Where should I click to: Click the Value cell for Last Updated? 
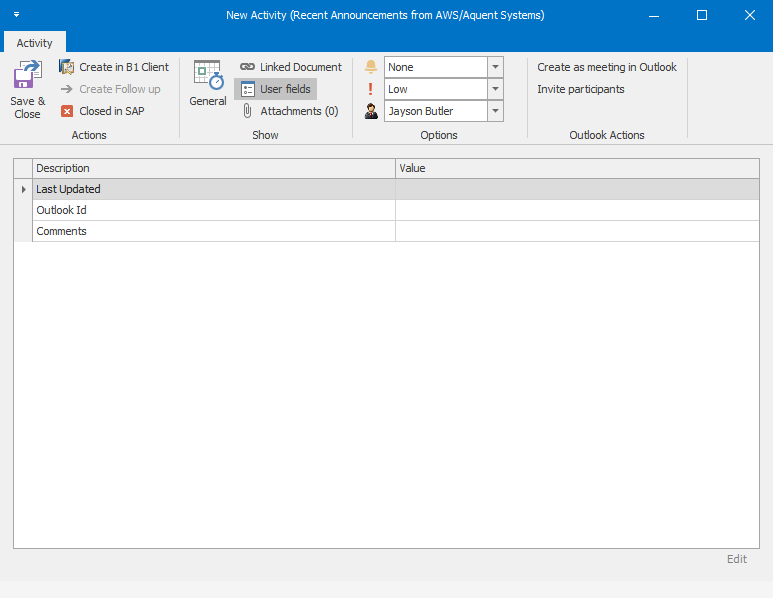(x=577, y=189)
